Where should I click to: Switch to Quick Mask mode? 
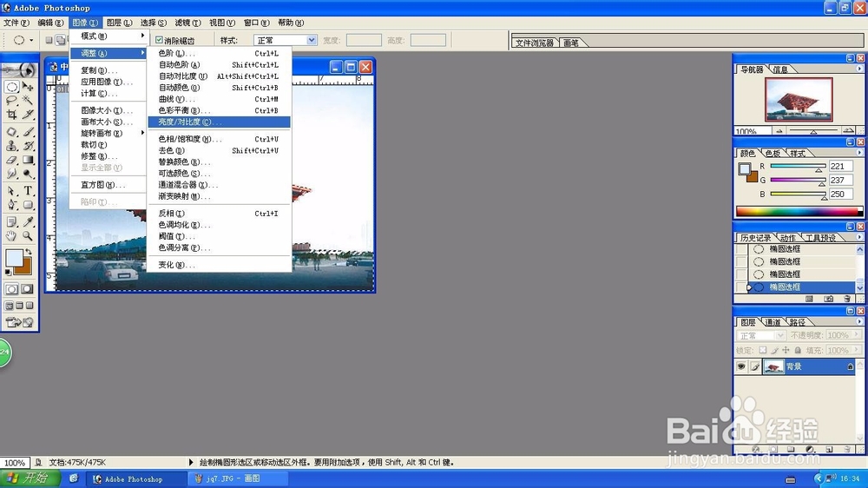point(27,289)
